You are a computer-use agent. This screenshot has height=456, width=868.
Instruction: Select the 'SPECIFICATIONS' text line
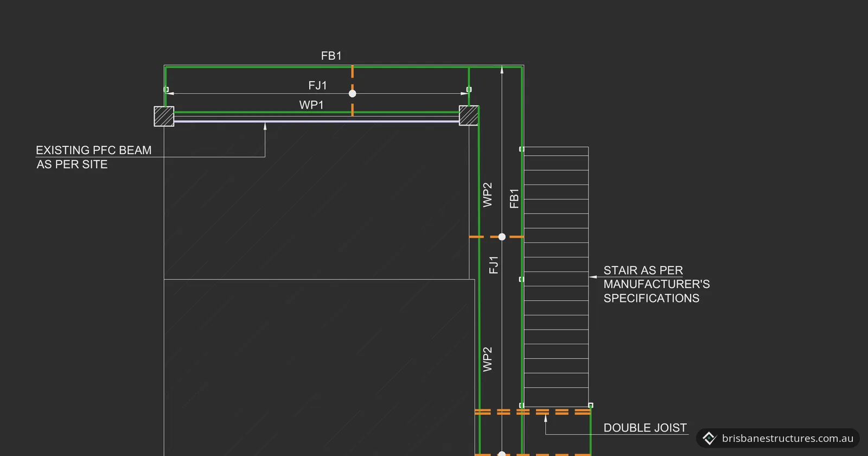coord(651,298)
